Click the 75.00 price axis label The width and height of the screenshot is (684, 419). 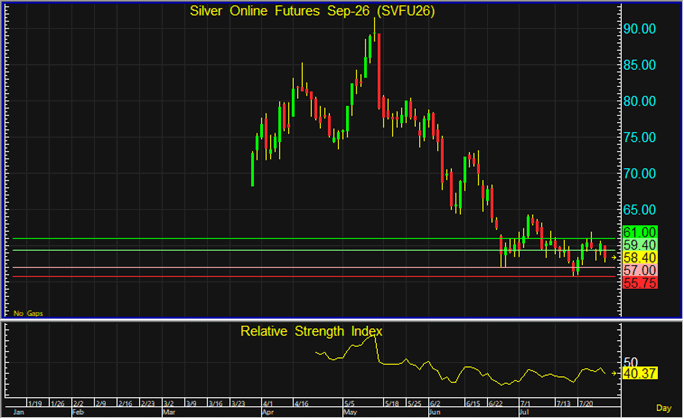pos(640,138)
